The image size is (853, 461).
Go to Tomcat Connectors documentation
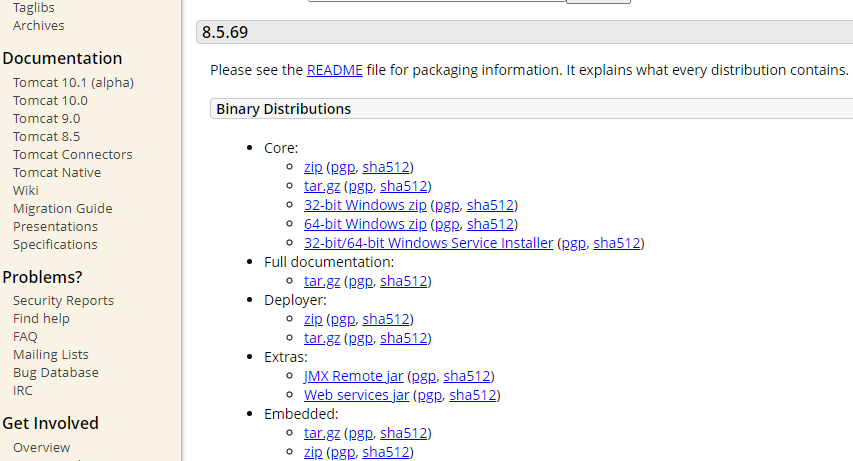point(72,155)
